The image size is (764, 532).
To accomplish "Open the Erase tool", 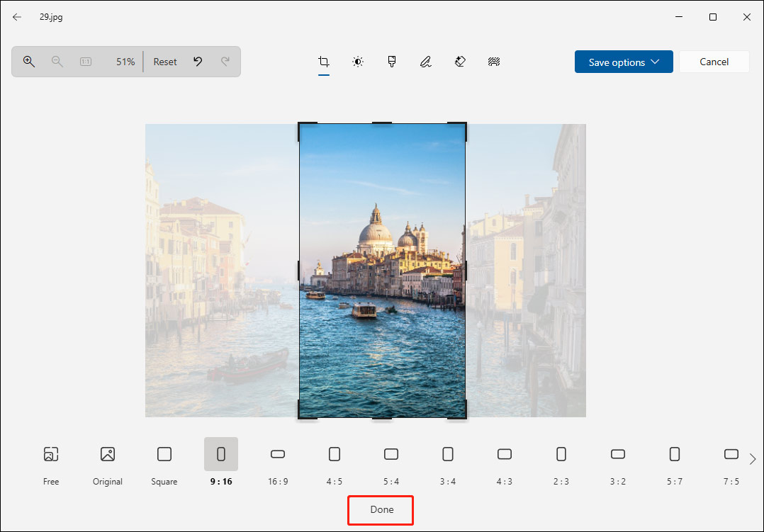I will [460, 62].
